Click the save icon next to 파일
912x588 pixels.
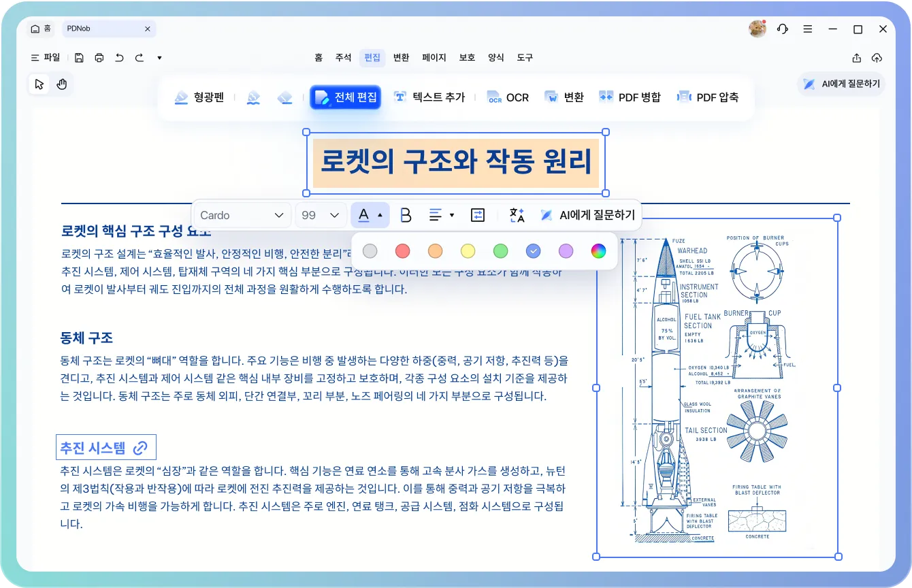pos(79,58)
